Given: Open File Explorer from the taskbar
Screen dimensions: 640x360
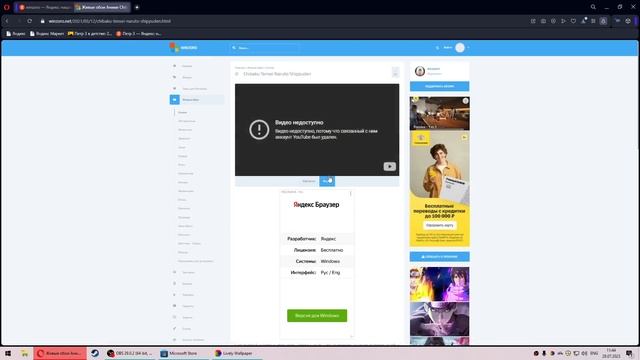Looking at the screenshot, I should pyautogui.click(x=24, y=353).
